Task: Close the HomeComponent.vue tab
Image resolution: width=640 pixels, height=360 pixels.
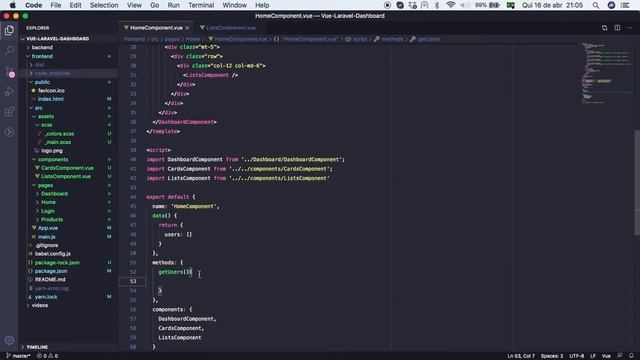Action: 187,28
